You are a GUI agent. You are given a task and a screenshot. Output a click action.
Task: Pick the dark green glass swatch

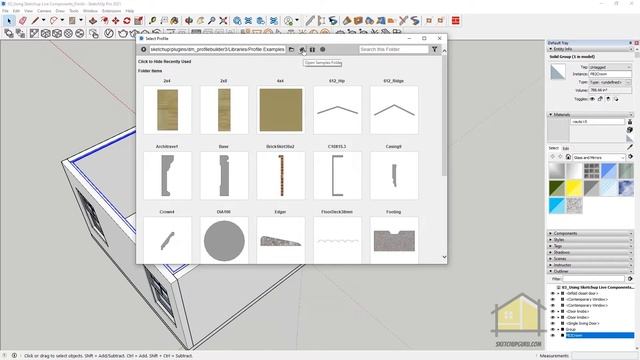pyautogui.click(x=557, y=188)
